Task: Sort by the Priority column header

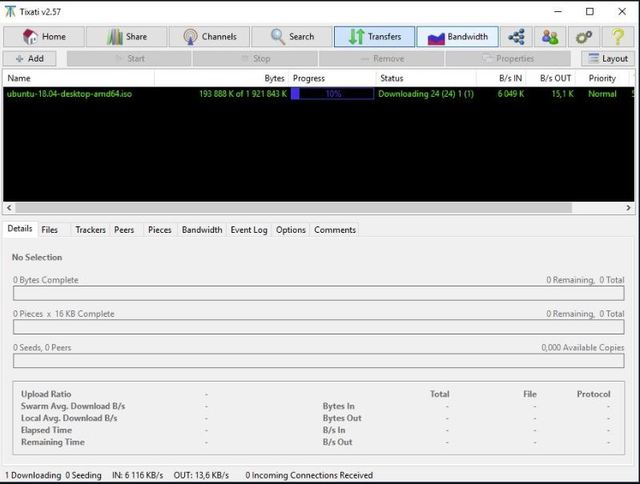Action: click(x=602, y=78)
